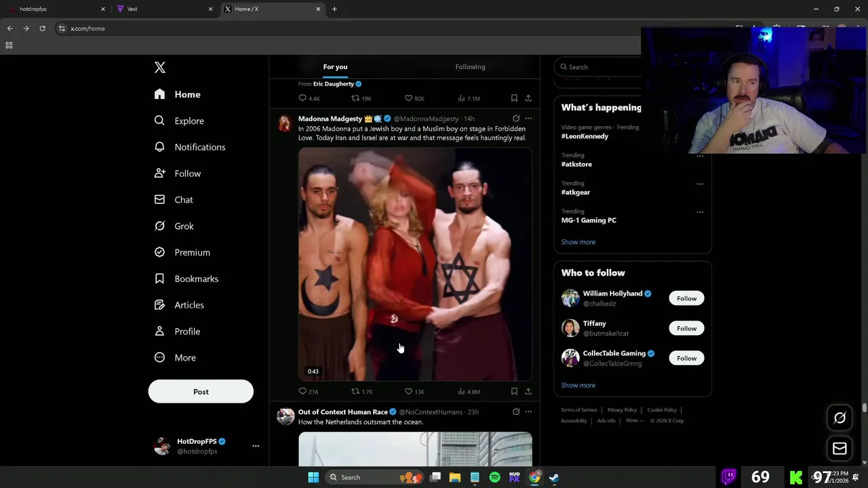The width and height of the screenshot is (868, 488).
Task: Repost the post with 19K reposts
Action: click(x=361, y=98)
